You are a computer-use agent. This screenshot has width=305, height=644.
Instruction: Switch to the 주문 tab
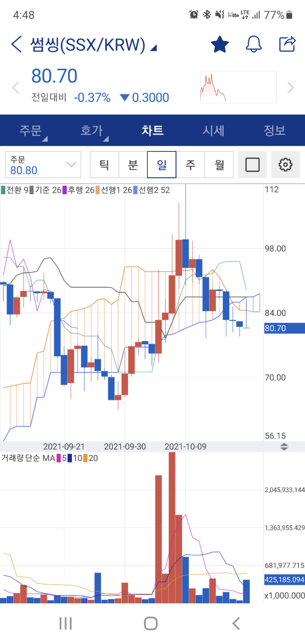(31, 131)
